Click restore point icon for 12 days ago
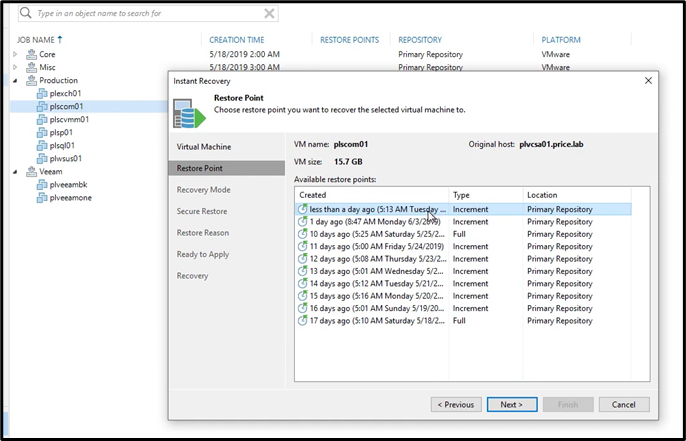 302,259
